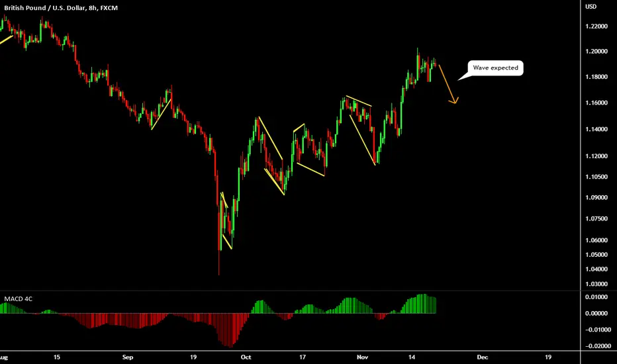The height and width of the screenshot is (364, 617).
Task: Click the MACD 4C indicator label
Action: point(18,299)
